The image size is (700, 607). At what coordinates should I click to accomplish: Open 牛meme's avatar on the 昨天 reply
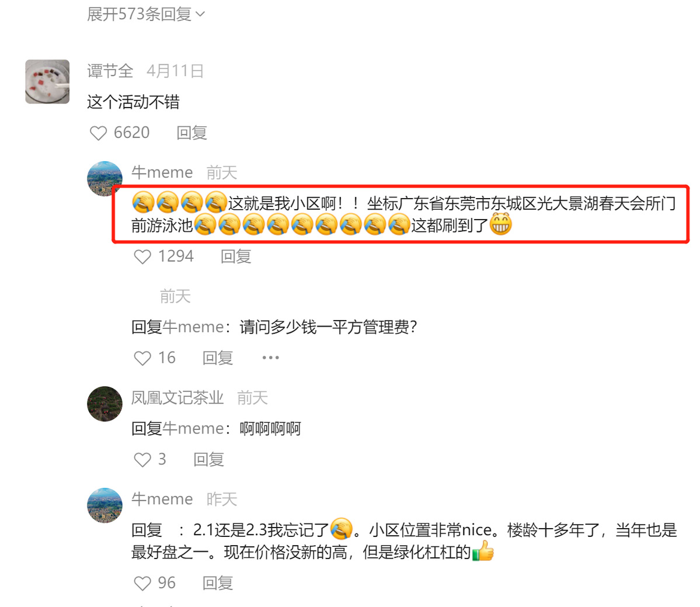105,505
